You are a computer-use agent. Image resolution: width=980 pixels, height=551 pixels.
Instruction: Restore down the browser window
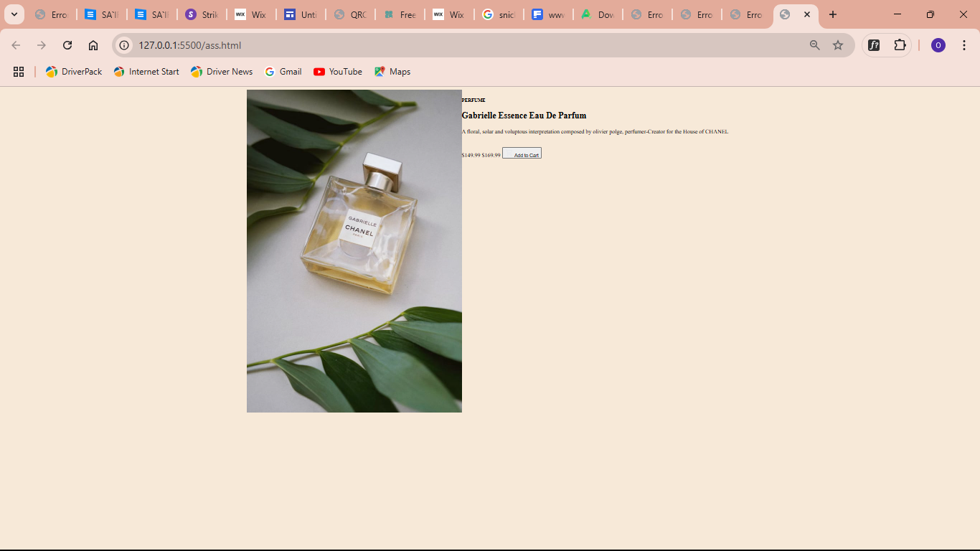pos(930,14)
